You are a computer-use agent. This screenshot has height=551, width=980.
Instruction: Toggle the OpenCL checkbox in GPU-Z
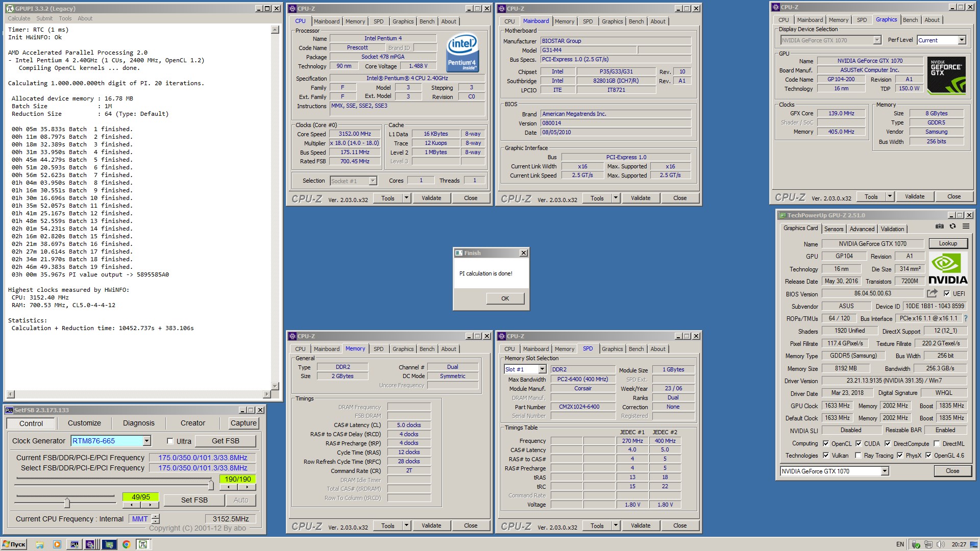(826, 443)
